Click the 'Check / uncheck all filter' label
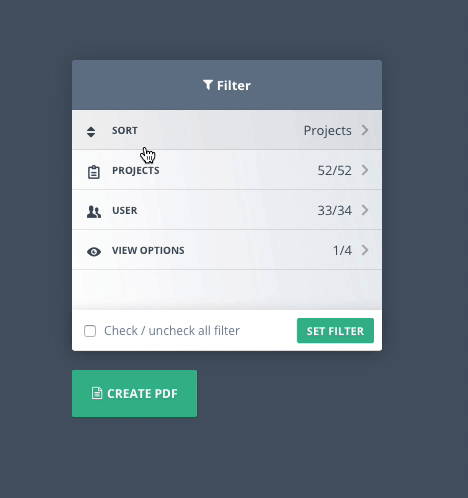The width and height of the screenshot is (468, 498). tap(172, 331)
